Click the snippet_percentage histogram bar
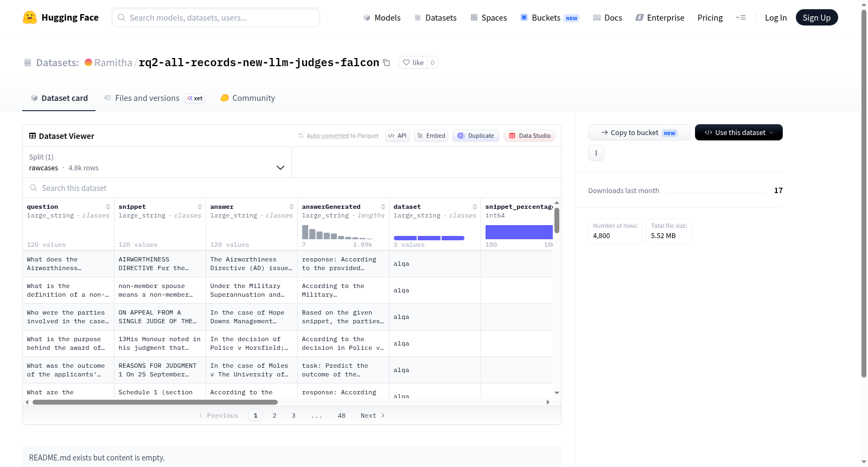Screen dimensions: 868x467 coord(519,232)
